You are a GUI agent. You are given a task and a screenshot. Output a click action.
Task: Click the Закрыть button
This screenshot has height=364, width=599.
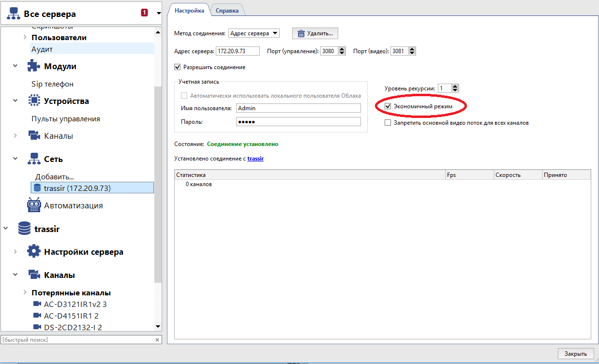(576, 354)
